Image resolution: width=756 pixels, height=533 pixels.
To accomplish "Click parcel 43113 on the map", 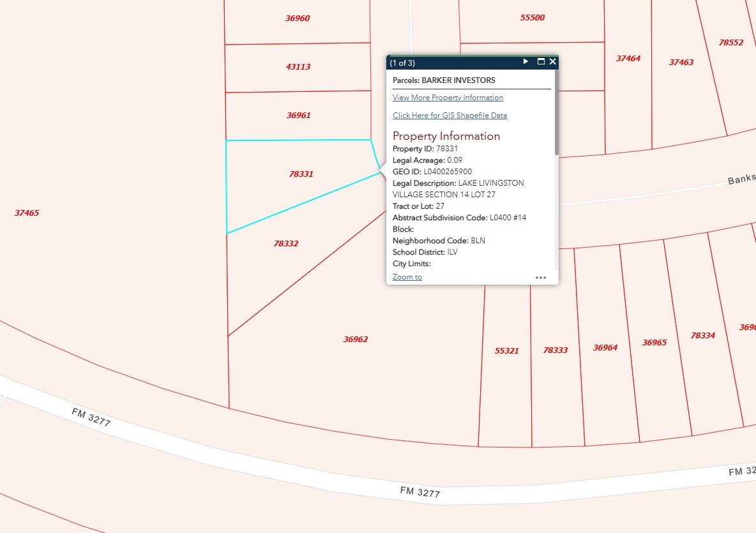I will (298, 66).
